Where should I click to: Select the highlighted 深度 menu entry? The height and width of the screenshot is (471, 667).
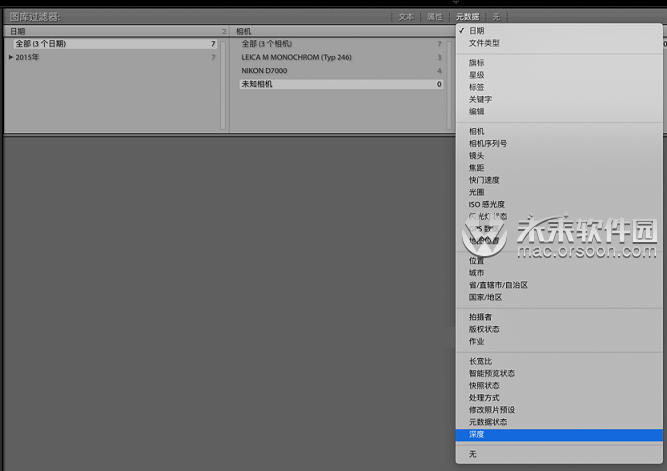click(x=559, y=434)
